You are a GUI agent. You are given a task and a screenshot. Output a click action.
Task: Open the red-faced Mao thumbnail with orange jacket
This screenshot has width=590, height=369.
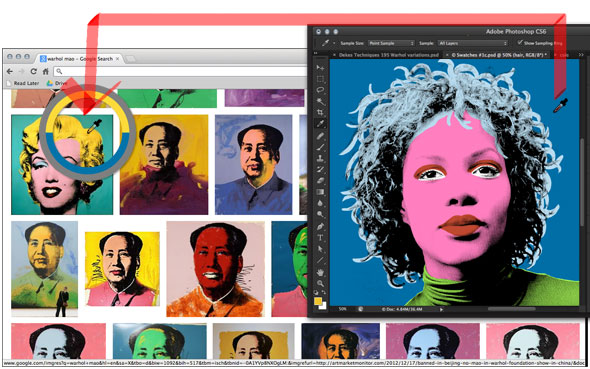pos(216,269)
